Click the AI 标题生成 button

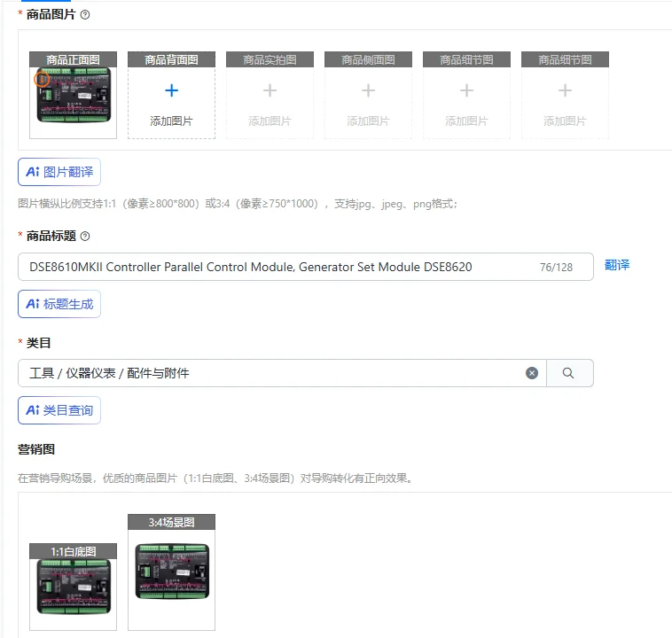(x=59, y=304)
